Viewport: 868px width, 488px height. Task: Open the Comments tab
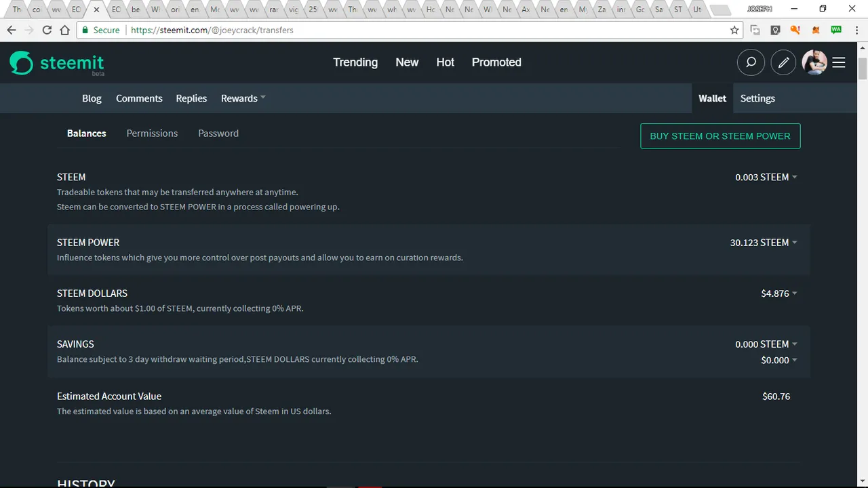[x=139, y=98]
